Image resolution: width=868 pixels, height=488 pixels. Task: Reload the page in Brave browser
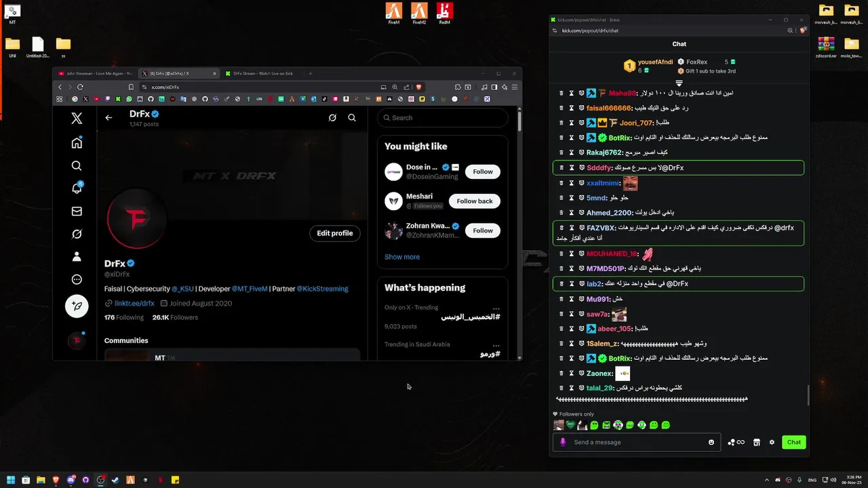pos(80,87)
